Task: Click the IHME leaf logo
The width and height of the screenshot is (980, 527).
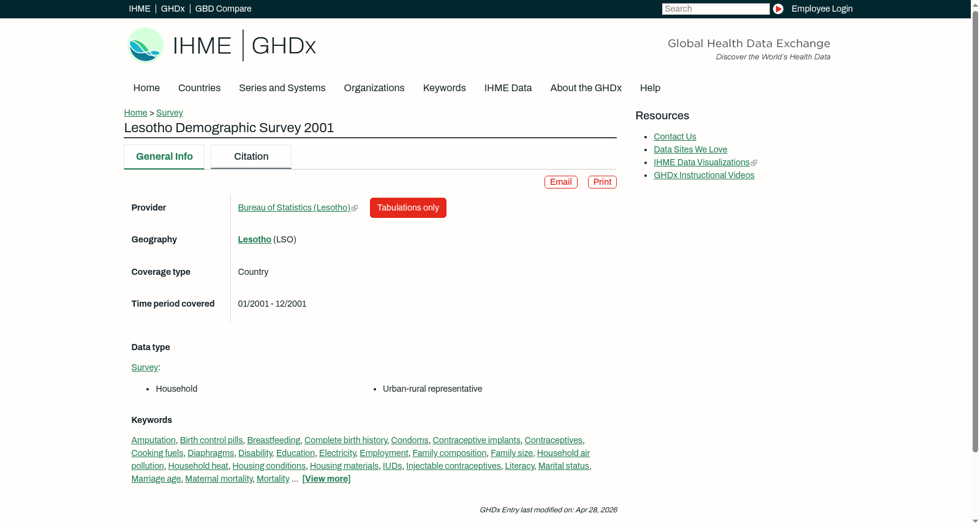Action: tap(145, 45)
